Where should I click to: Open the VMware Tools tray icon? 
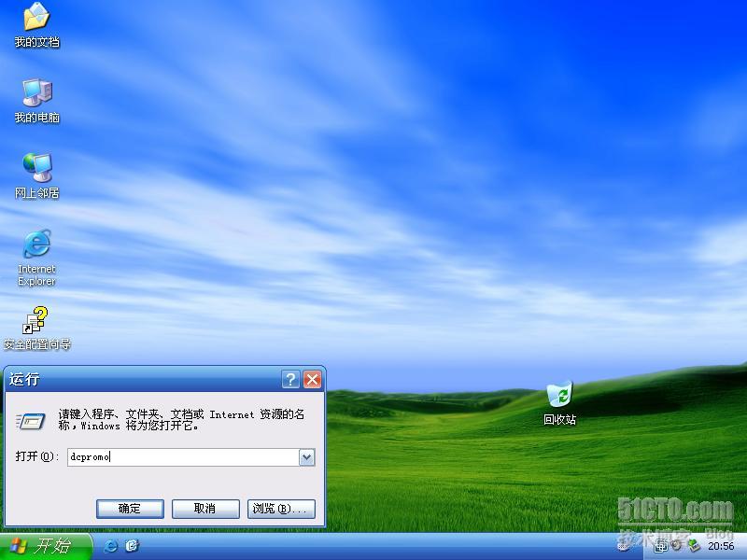(x=661, y=546)
